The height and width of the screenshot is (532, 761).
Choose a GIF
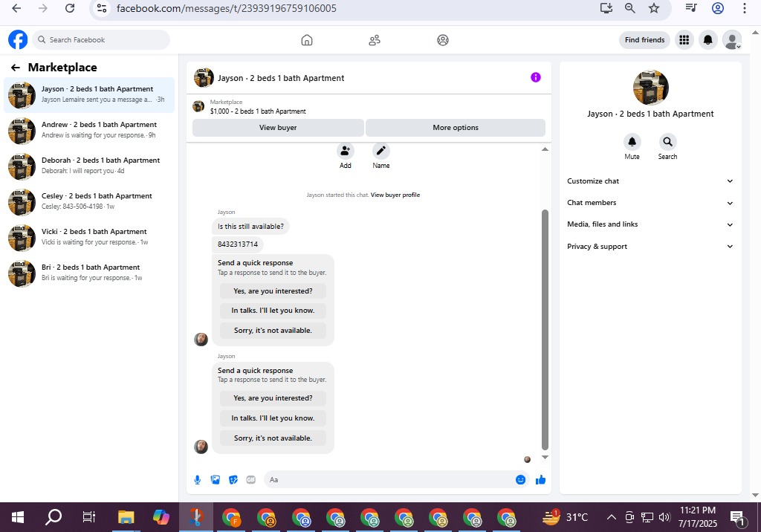click(x=251, y=479)
